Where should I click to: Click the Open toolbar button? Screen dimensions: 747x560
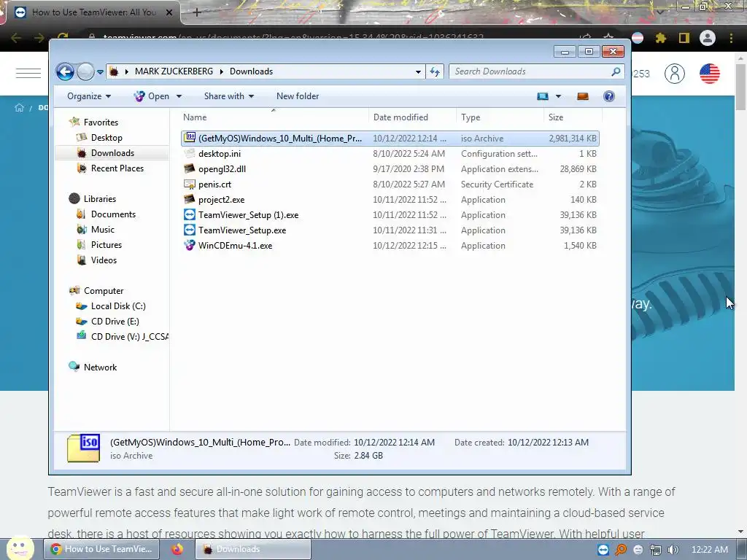152,96
